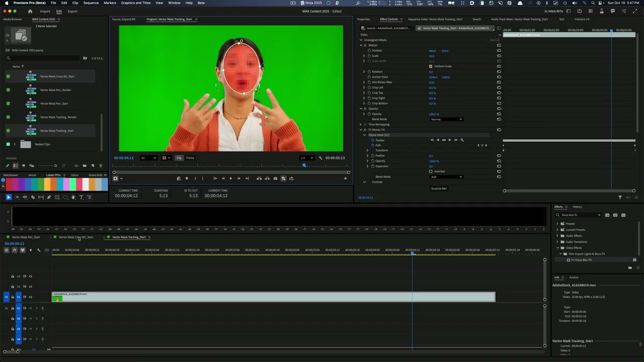Toggle animation stopwatch for Position
This screenshot has height=362, width=644.
(x=369, y=51)
